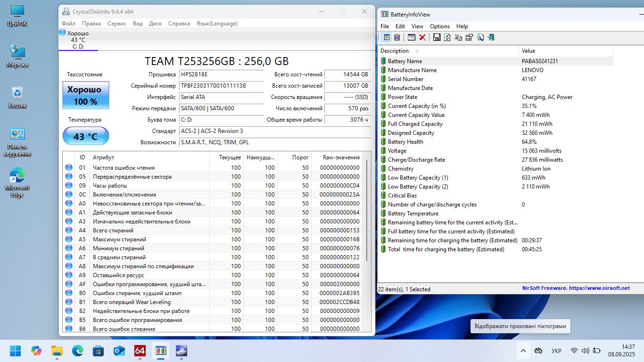This screenshot has width=644, height=362.
Task: Open the Диск menu in CrystalDiskInfo
Action: 155,24
